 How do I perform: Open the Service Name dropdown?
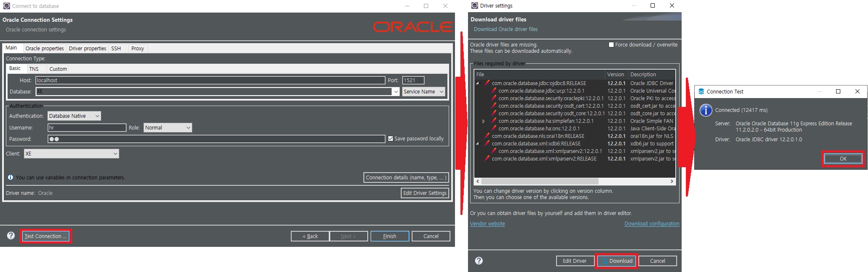424,91
